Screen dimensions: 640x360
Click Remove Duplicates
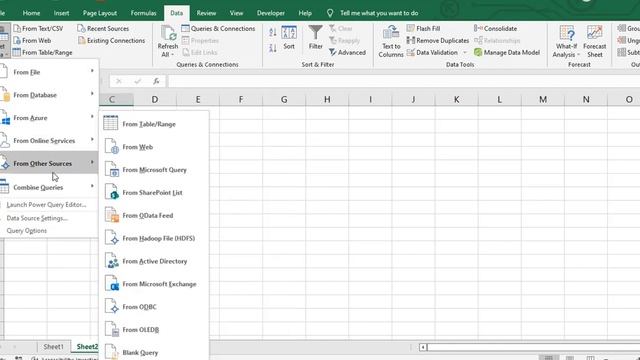point(438,40)
